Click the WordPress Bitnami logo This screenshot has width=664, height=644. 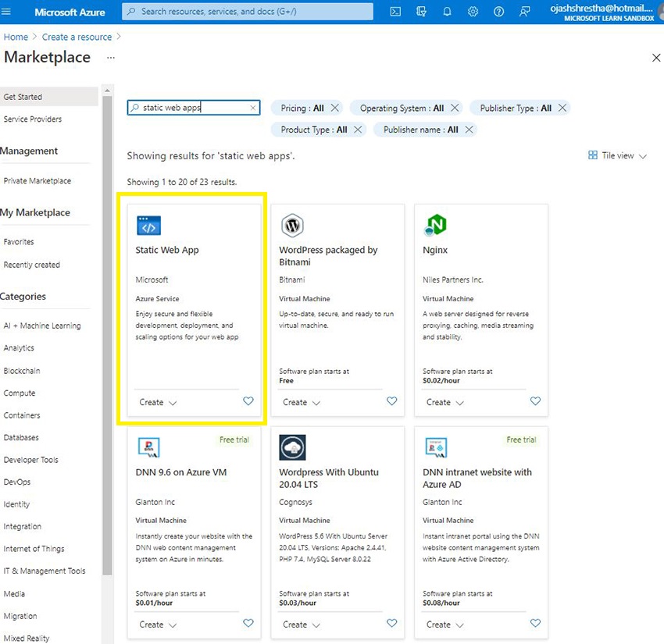(x=292, y=226)
